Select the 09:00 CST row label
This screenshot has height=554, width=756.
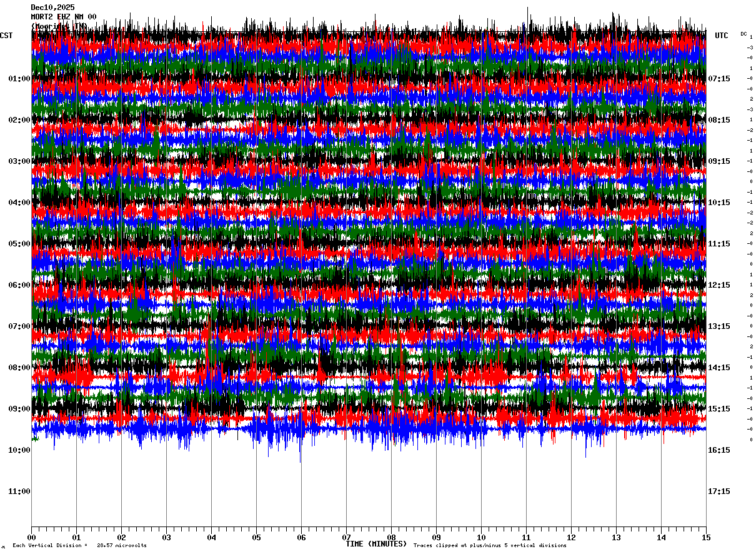[x=19, y=409]
